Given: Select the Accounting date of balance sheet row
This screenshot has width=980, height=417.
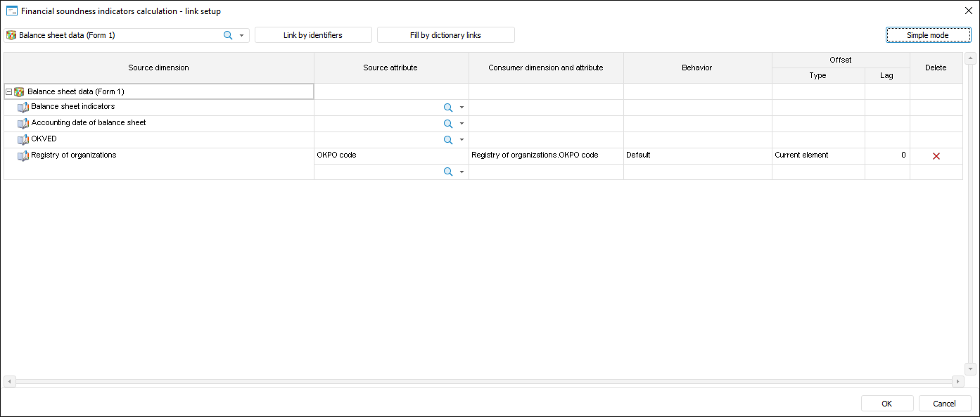Looking at the screenshot, I should 89,123.
